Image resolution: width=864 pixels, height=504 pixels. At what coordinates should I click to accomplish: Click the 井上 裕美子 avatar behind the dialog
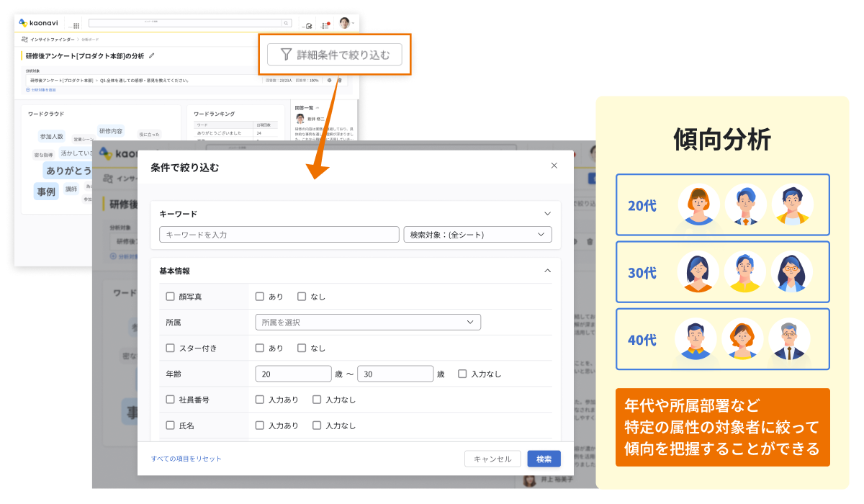(x=529, y=481)
